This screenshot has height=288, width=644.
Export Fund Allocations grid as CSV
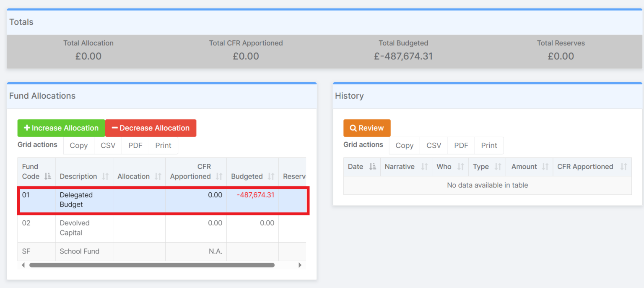(107, 145)
